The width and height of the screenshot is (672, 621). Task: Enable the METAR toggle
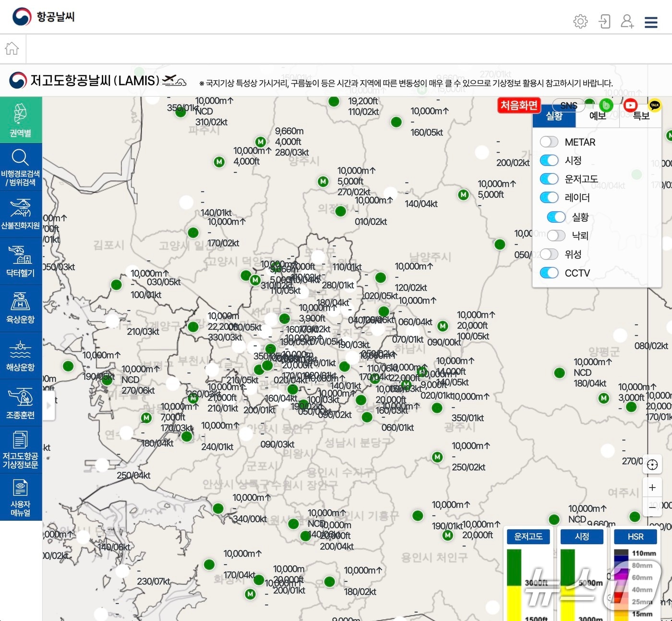549,142
